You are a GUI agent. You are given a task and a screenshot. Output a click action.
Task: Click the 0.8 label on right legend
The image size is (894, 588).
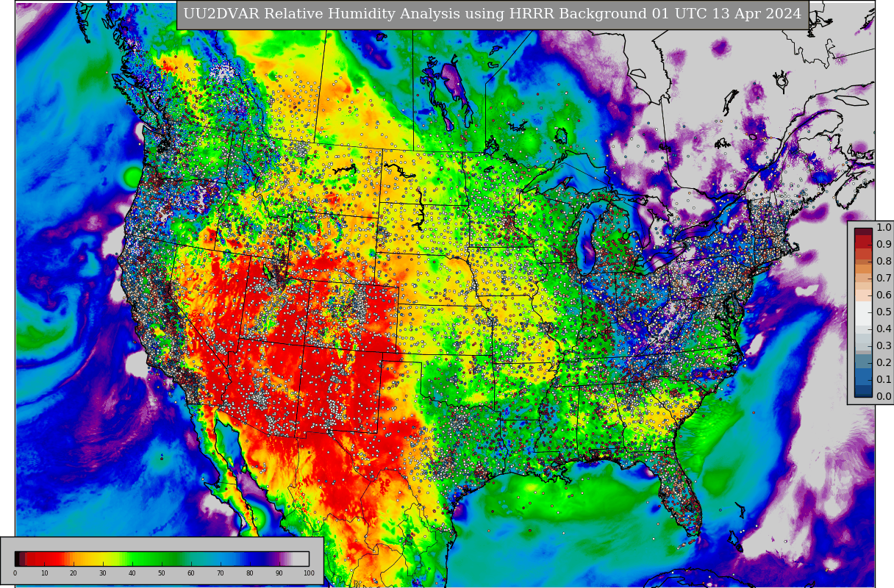(x=884, y=261)
